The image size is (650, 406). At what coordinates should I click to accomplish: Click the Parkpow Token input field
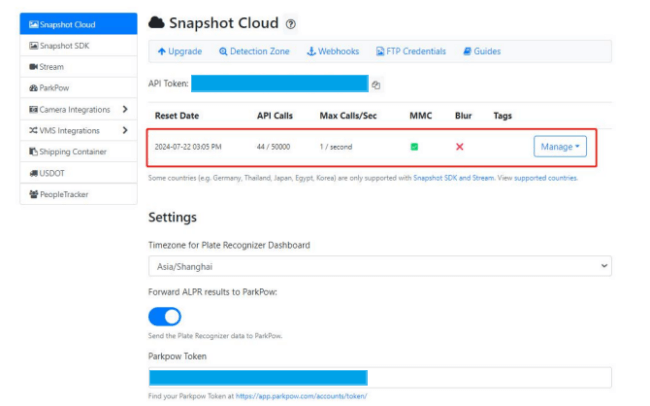379,377
